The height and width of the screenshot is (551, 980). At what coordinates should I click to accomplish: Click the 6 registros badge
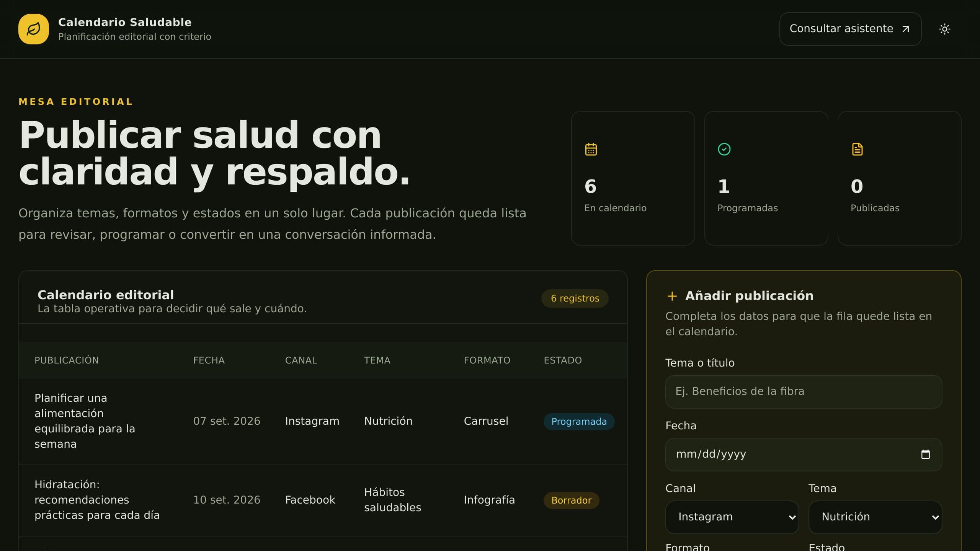click(x=575, y=298)
